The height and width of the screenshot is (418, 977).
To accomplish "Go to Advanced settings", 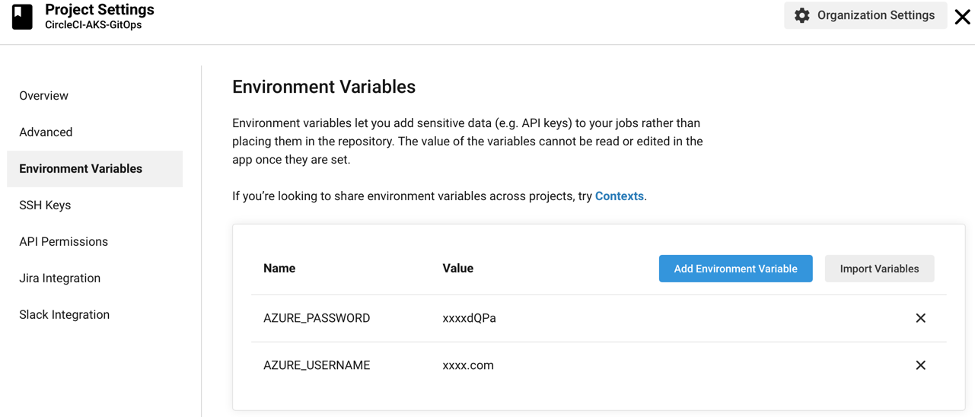I will point(46,132).
